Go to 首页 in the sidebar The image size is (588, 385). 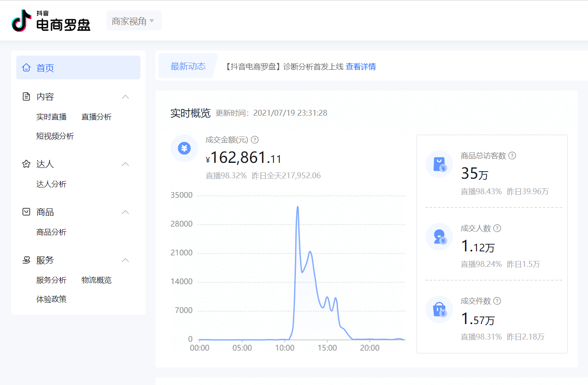78,68
